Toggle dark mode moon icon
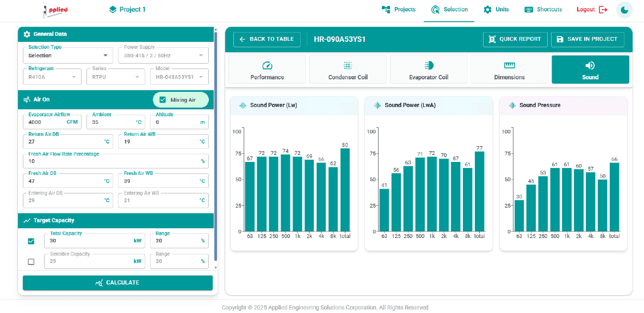 [624, 10]
